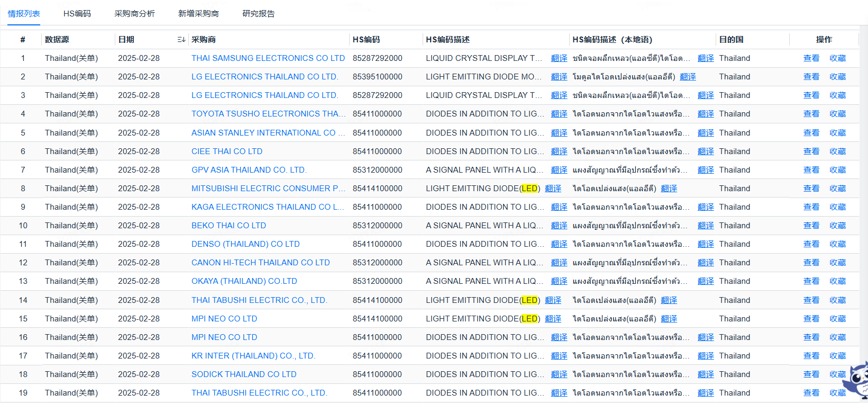Open TOYOTA TSUSHO ELECTRONICS buyer link

(268, 114)
